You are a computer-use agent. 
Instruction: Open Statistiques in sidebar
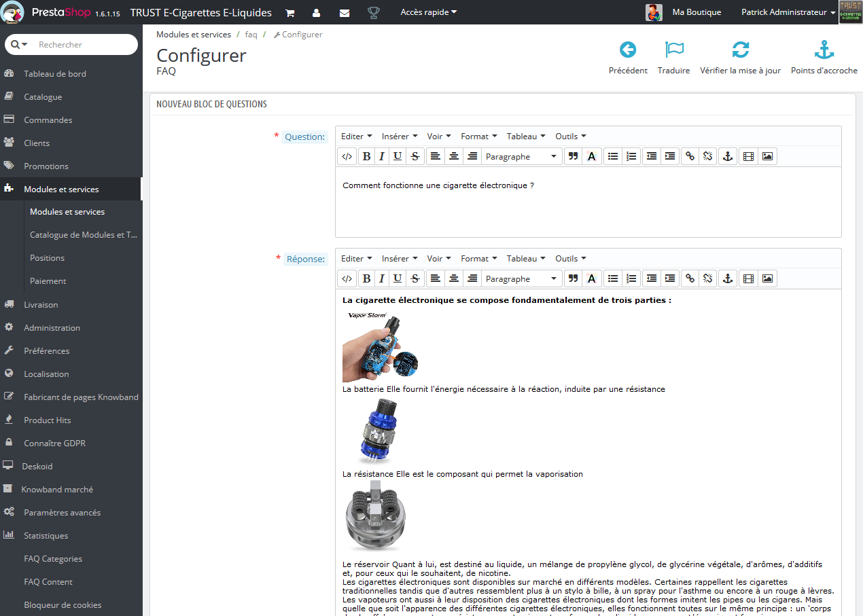pyautogui.click(x=46, y=536)
